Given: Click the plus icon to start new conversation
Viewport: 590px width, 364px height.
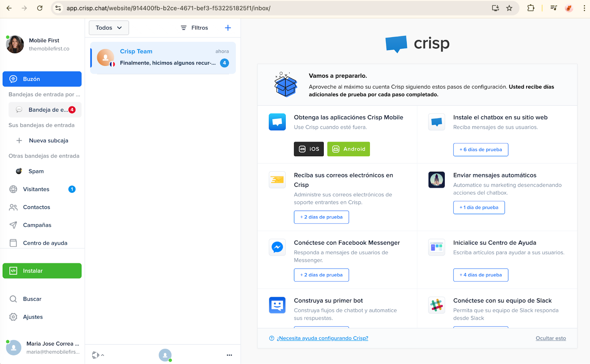Looking at the screenshot, I should pos(228,28).
